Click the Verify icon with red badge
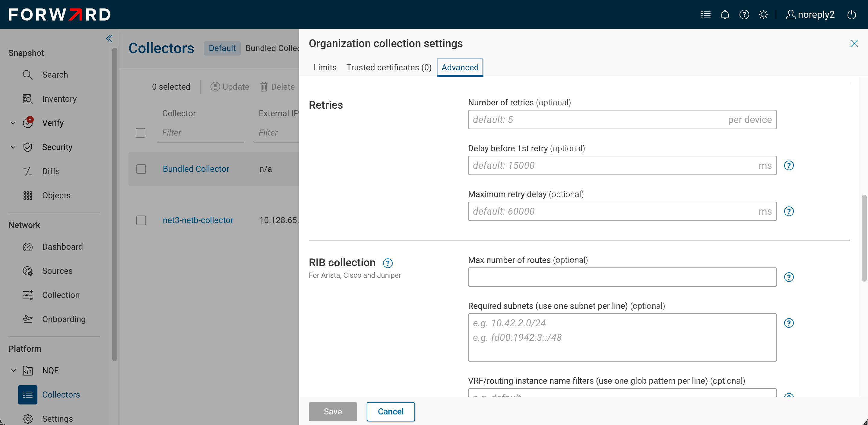The width and height of the screenshot is (868, 425). [x=28, y=123]
